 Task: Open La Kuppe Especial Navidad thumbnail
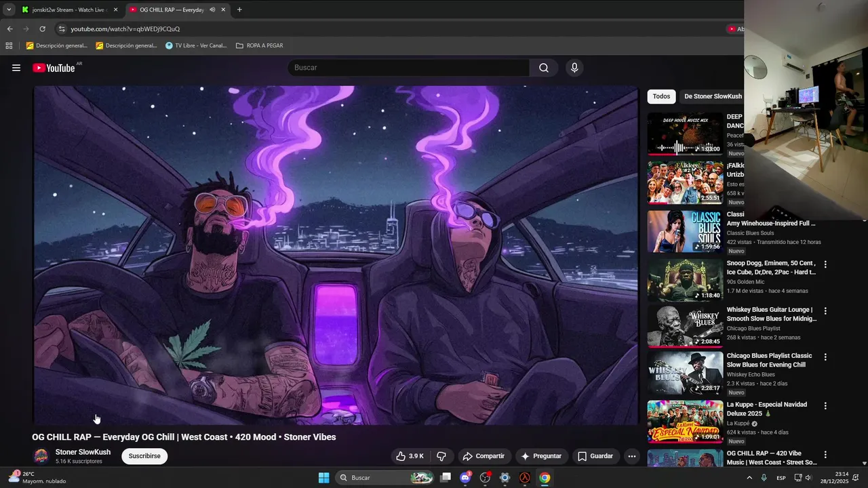click(685, 421)
